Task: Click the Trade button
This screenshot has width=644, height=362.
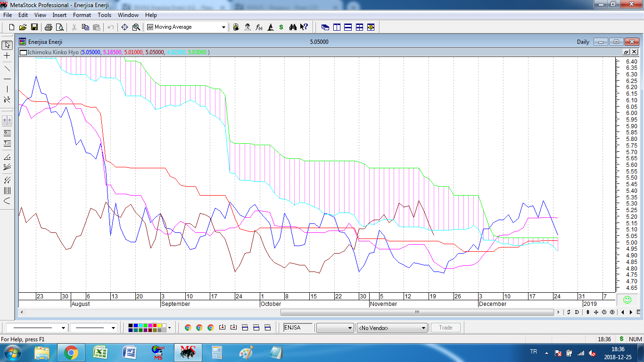Action: (446, 328)
